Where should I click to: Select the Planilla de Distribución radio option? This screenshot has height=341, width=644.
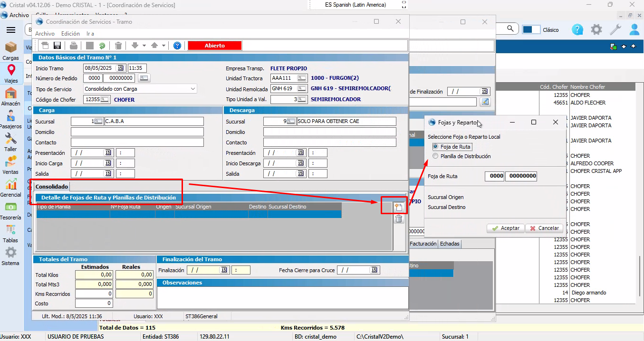(x=435, y=156)
